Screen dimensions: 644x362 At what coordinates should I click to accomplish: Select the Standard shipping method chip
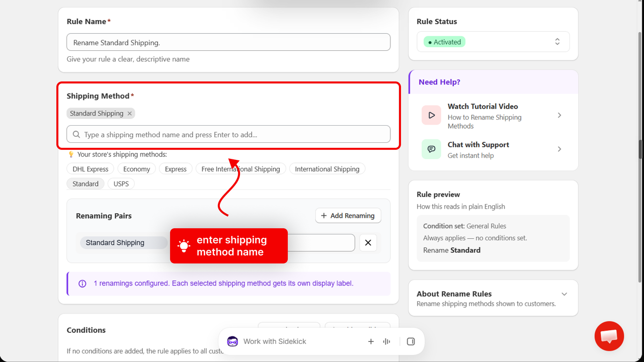click(86, 184)
